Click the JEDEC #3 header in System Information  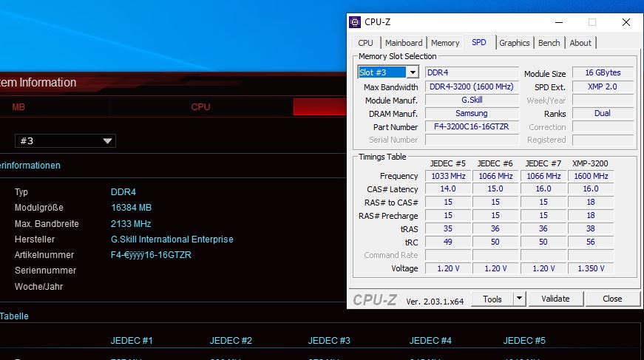pyautogui.click(x=329, y=341)
